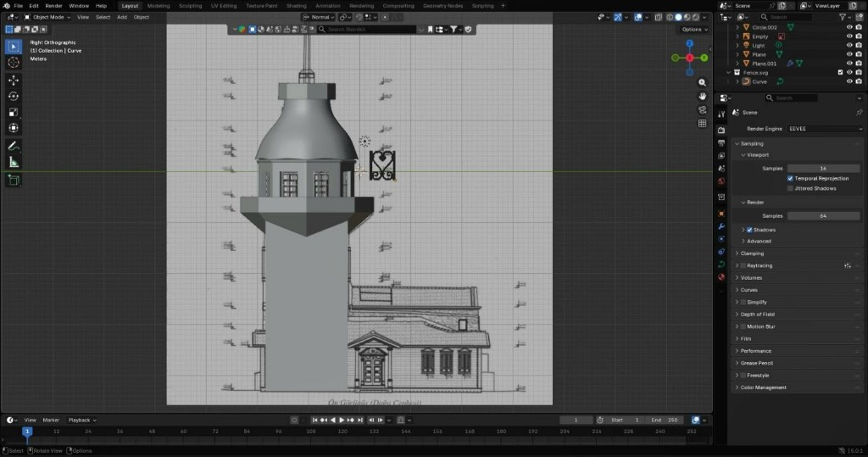Activate the Cursor tool in the left toolbar
The width and height of the screenshot is (868, 457).
click(x=14, y=63)
